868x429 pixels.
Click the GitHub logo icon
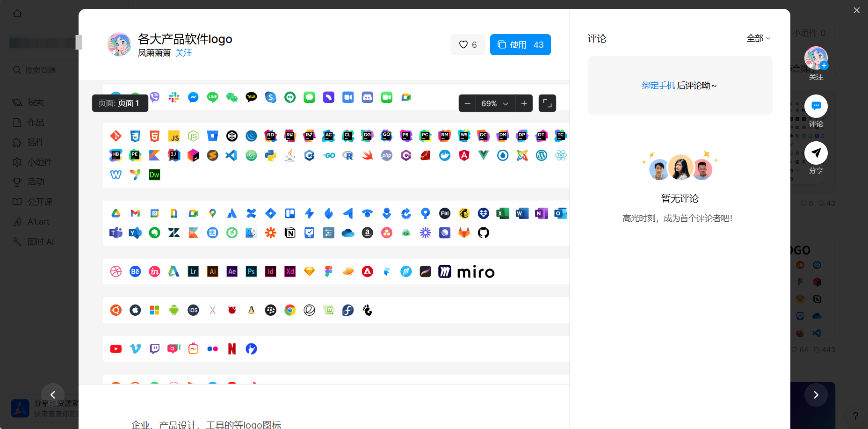point(484,233)
